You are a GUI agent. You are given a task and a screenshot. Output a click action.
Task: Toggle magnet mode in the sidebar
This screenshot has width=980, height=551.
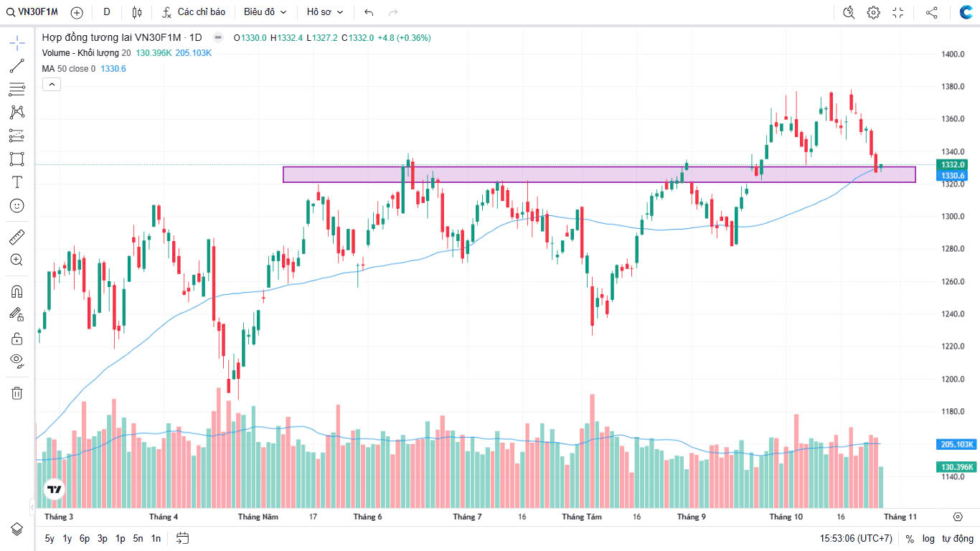[17, 291]
